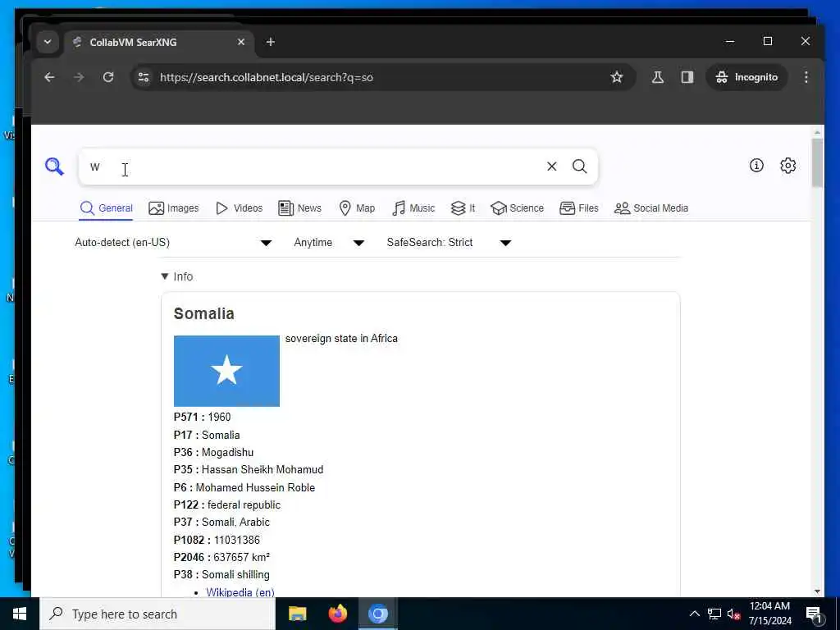Open the tab search dropdown
Image resolution: width=840 pixels, height=630 pixels.
(47, 42)
